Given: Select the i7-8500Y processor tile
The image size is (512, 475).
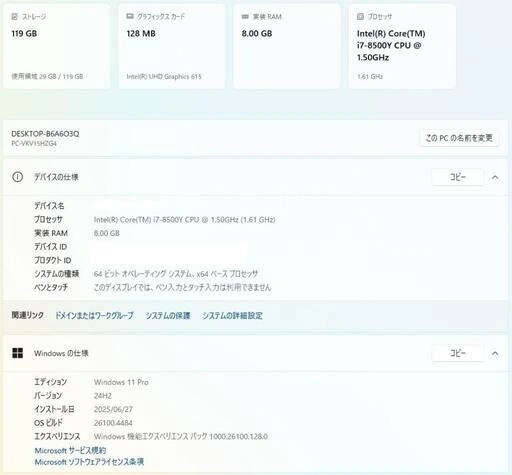Looking at the screenshot, I should click(402, 47).
